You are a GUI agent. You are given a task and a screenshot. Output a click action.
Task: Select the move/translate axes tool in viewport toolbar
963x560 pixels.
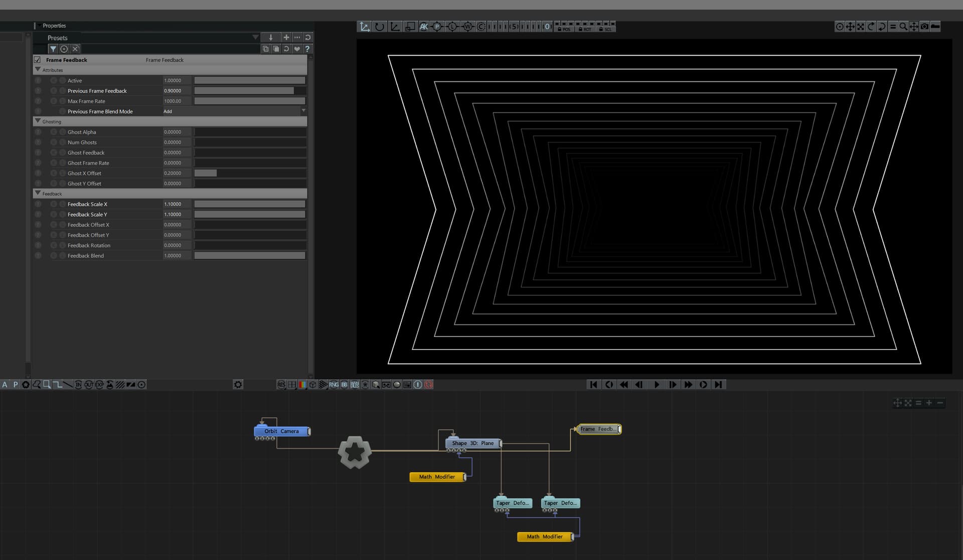tap(365, 27)
